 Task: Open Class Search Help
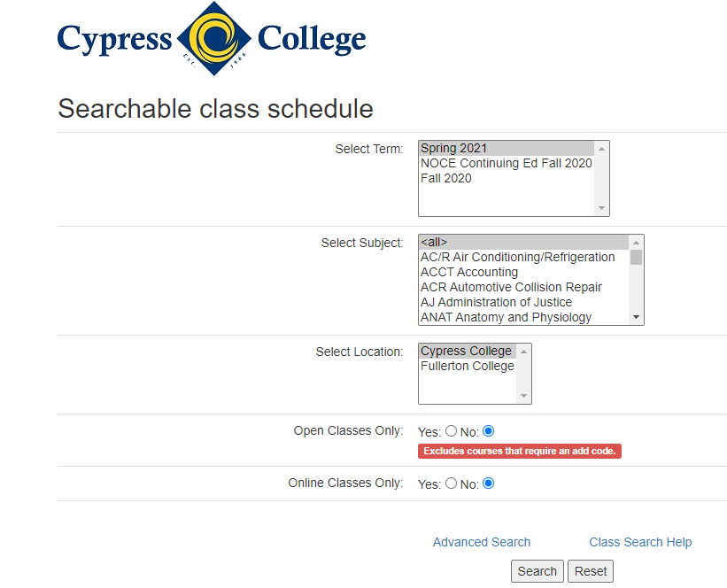click(x=640, y=541)
